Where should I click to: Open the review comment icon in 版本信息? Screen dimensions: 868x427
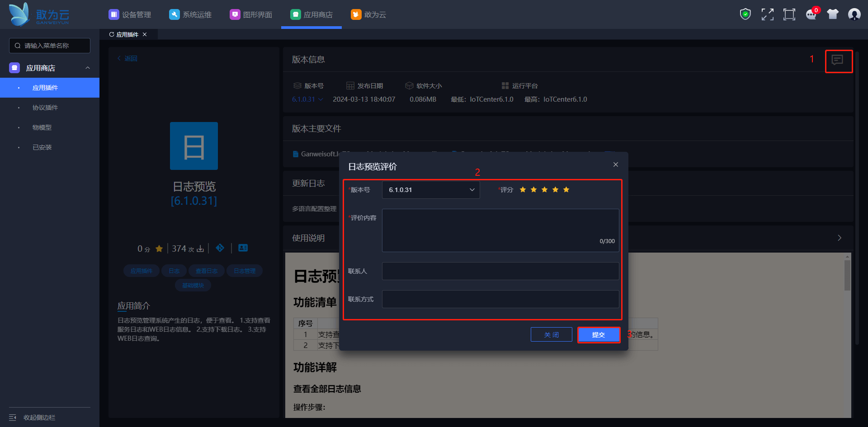pos(837,60)
